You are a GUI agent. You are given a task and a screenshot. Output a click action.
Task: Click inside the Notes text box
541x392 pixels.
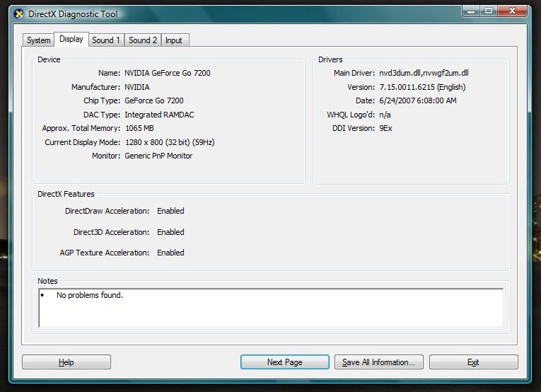[x=271, y=308]
